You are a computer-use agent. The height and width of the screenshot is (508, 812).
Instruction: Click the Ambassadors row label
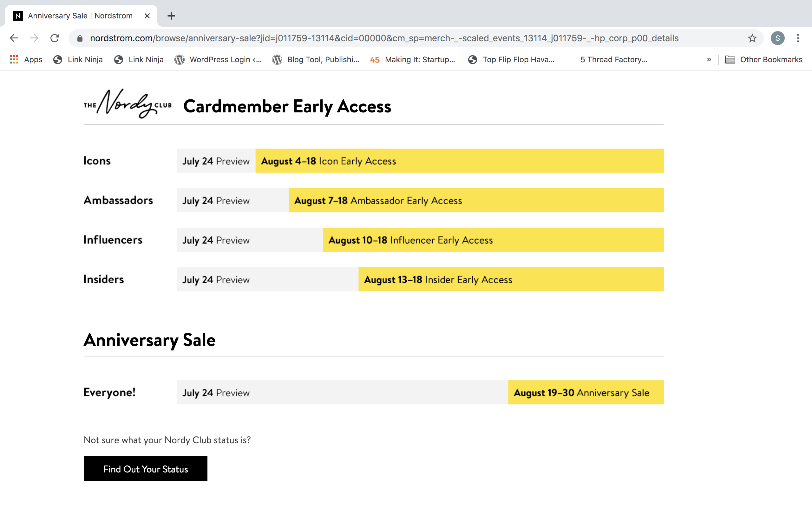(118, 200)
